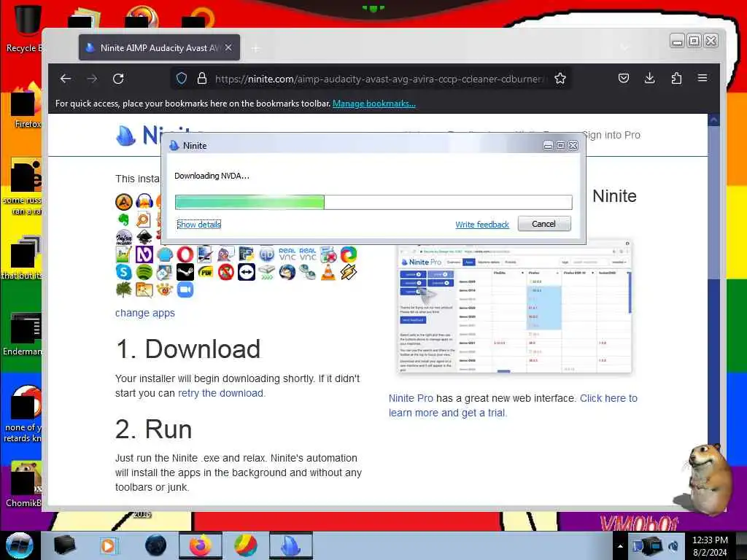Click the purple NVDA icon
The height and width of the screenshot is (560, 747).
(144, 254)
